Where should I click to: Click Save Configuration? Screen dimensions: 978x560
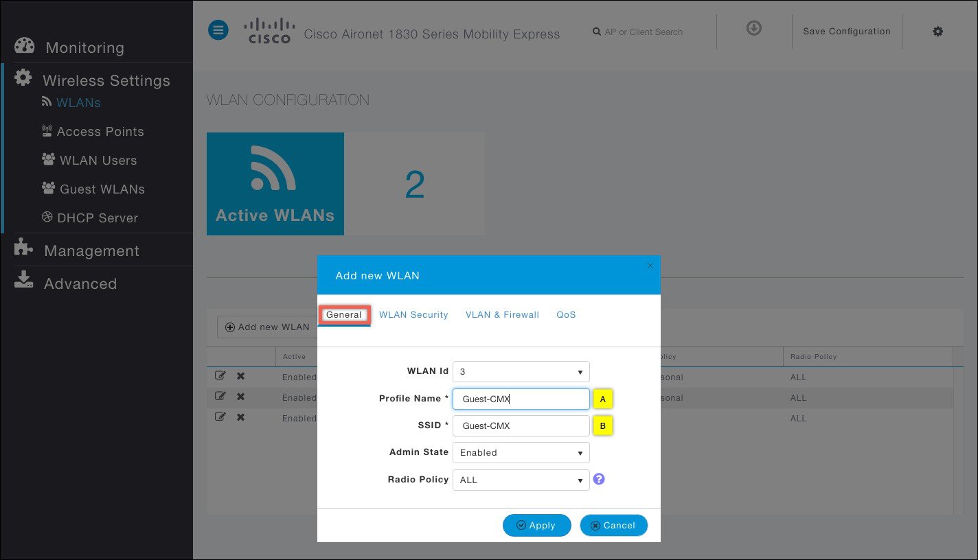coord(846,31)
